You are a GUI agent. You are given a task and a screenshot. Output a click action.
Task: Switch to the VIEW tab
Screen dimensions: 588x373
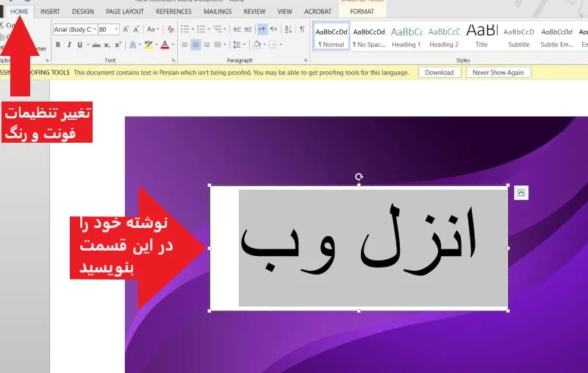284,12
